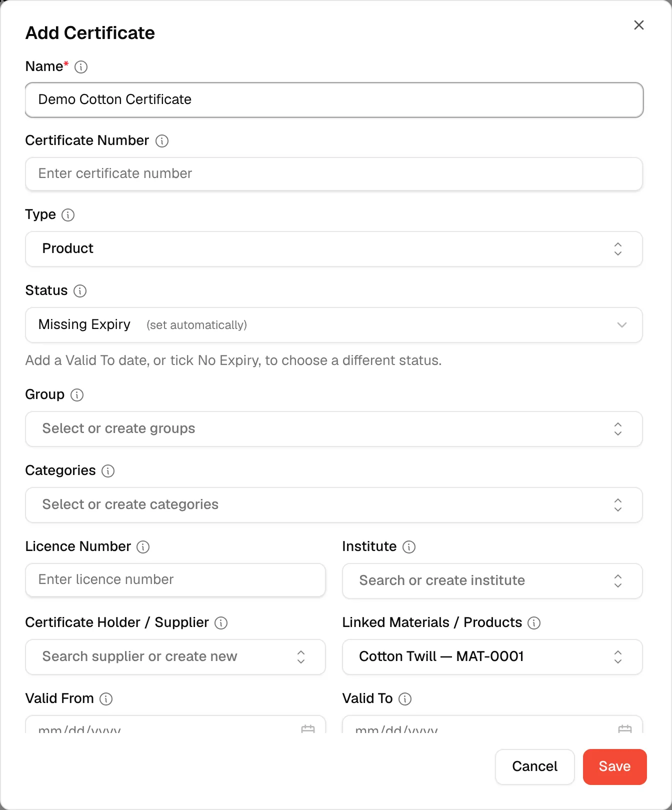Image resolution: width=672 pixels, height=810 pixels.
Task: Click the Enter certificate number field
Action: tap(334, 174)
